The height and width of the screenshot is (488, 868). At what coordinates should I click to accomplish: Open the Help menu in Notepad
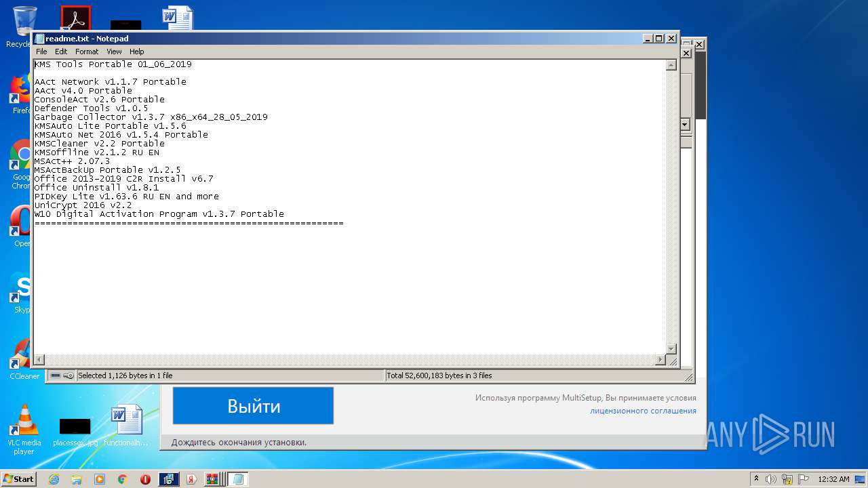tap(137, 52)
